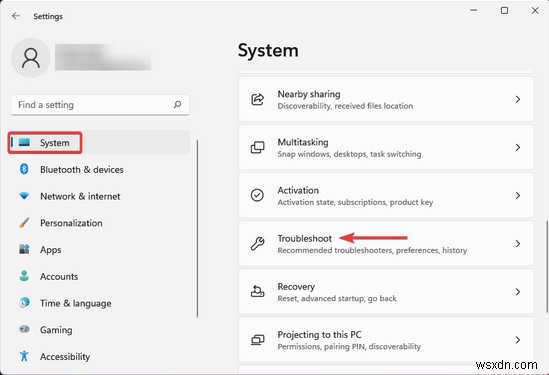Open the Troubleshoot title
549x375 pixels.
[305, 238]
